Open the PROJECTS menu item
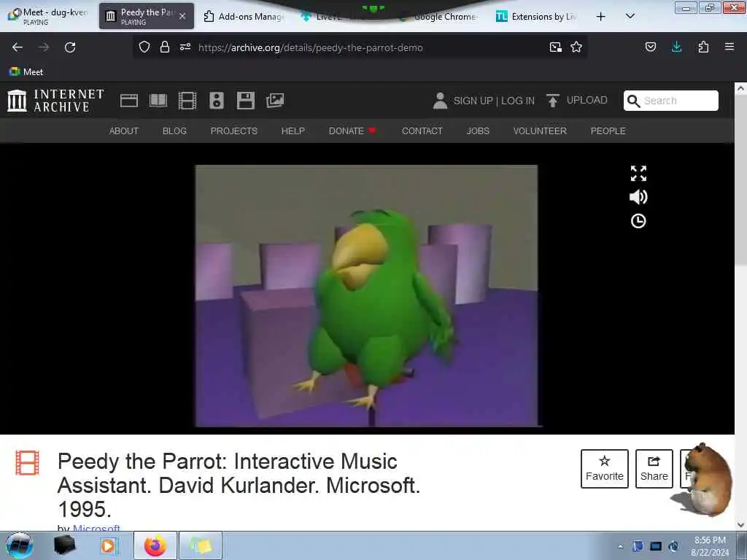 click(234, 131)
